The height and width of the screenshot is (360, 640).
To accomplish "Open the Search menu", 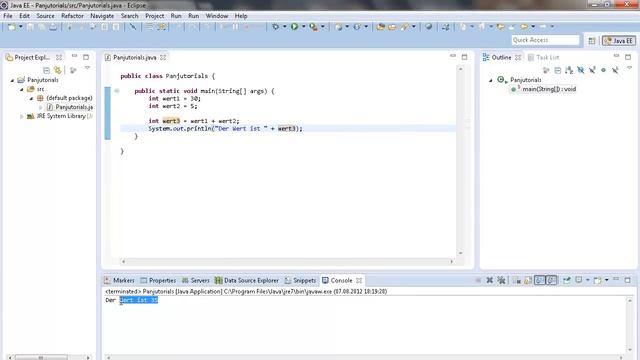I will [129, 16].
